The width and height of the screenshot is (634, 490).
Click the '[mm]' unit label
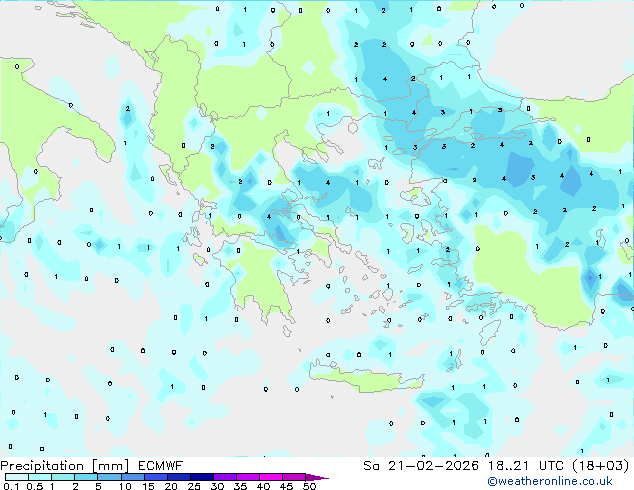[x=110, y=466]
